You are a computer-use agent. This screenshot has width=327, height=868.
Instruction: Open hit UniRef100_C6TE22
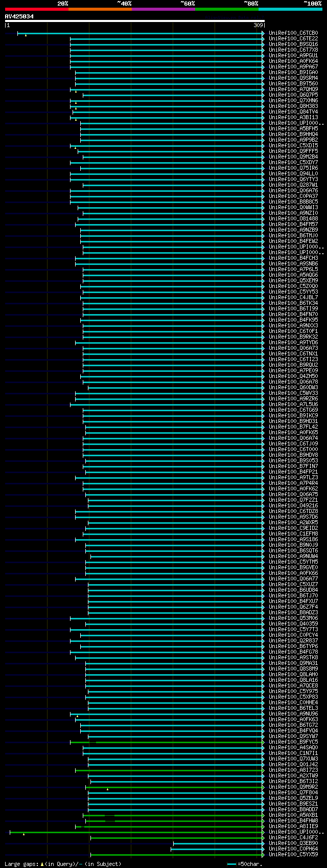293,39
